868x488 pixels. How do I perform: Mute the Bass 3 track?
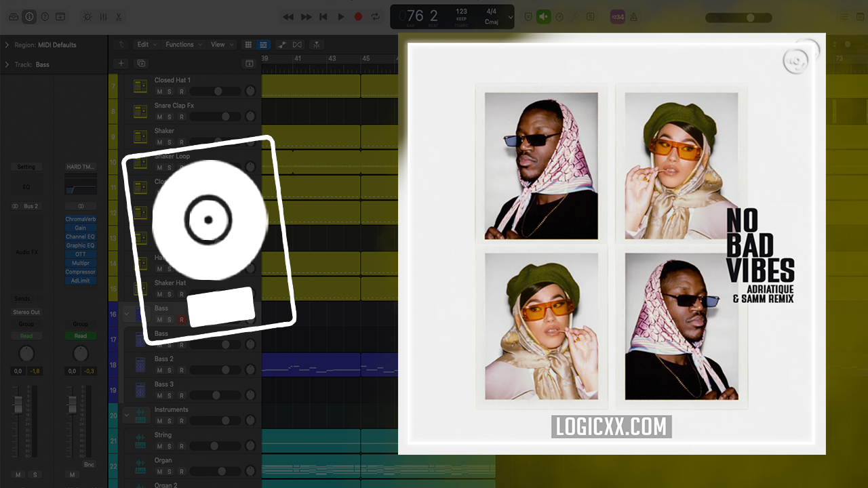point(160,395)
